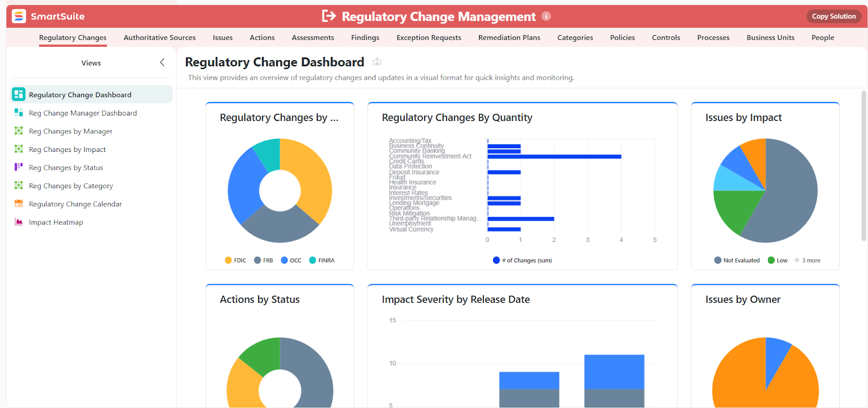Screen dimensions: 868x408
Task: Click the exit arrow icon beside the solution title
Action: pyautogui.click(x=329, y=16)
